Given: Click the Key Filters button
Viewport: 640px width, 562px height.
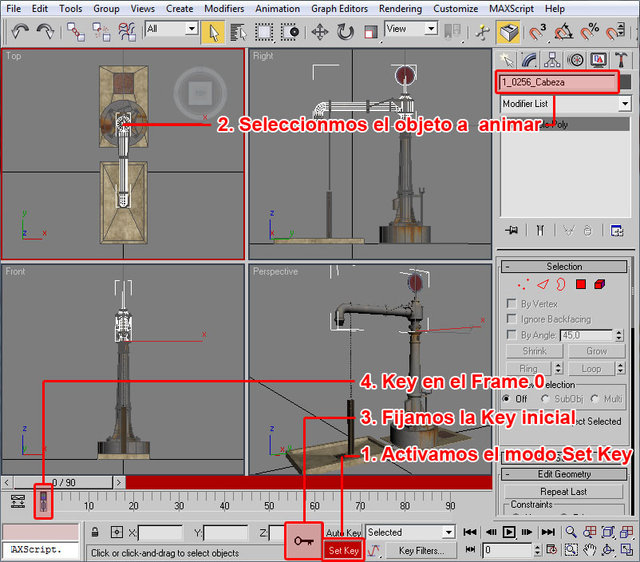Looking at the screenshot, I should 420,551.
